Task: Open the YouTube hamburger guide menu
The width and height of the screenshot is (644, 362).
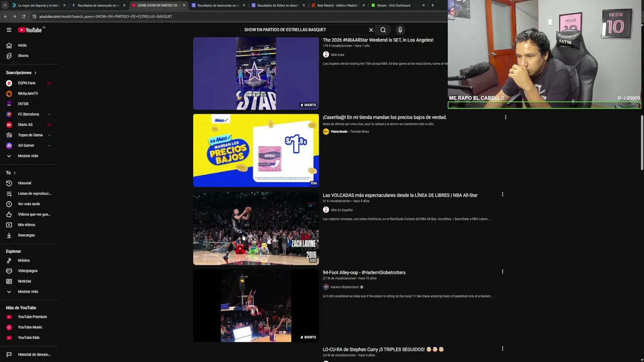Action: 9,30
